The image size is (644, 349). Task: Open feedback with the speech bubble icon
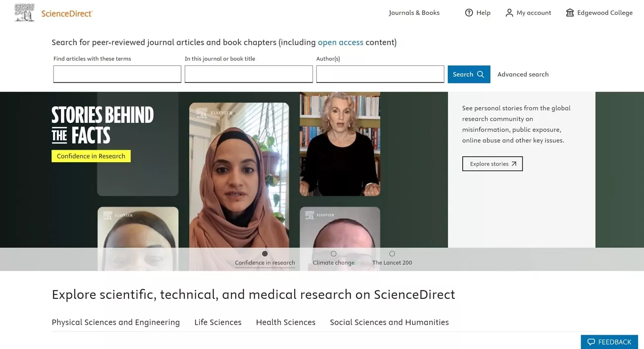(592, 342)
